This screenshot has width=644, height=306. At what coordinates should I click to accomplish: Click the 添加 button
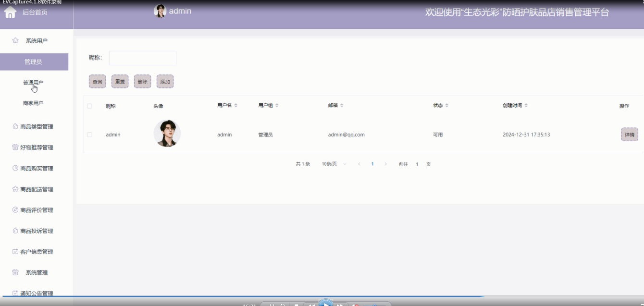click(165, 82)
